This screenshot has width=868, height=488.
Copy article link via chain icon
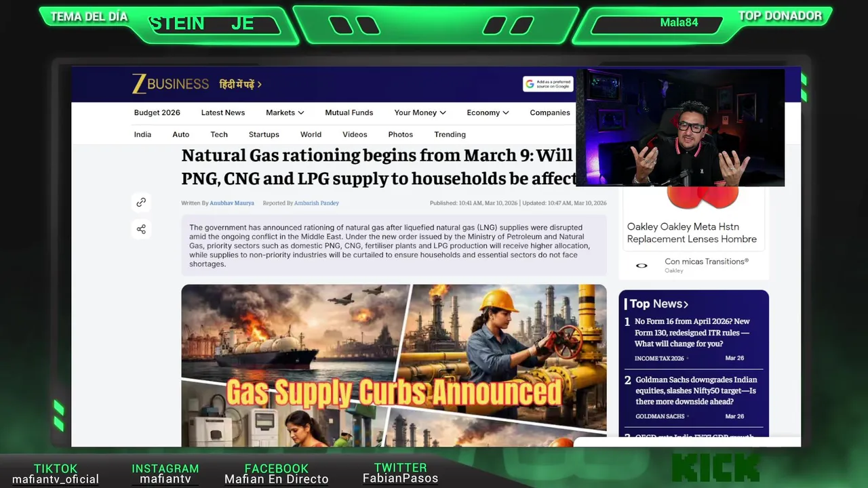click(141, 202)
